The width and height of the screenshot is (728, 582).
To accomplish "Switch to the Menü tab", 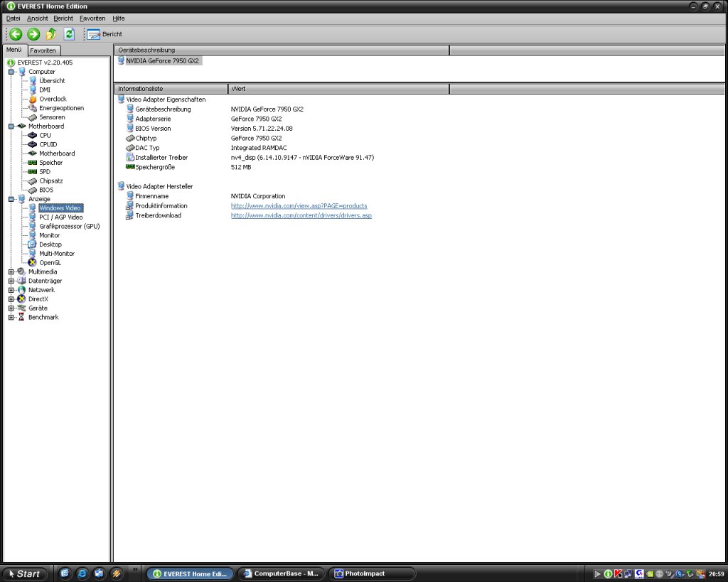I will 14,50.
